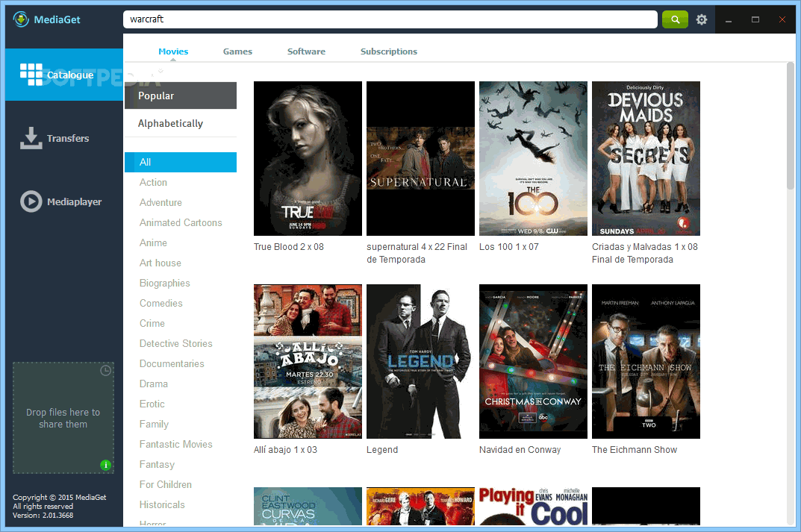Viewport: 801px width, 532px height.
Task: Open Transfers via the download arrow icon
Action: (x=31, y=138)
